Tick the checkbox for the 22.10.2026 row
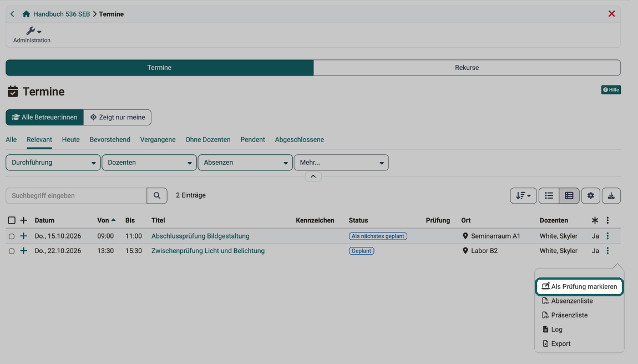 (12, 251)
